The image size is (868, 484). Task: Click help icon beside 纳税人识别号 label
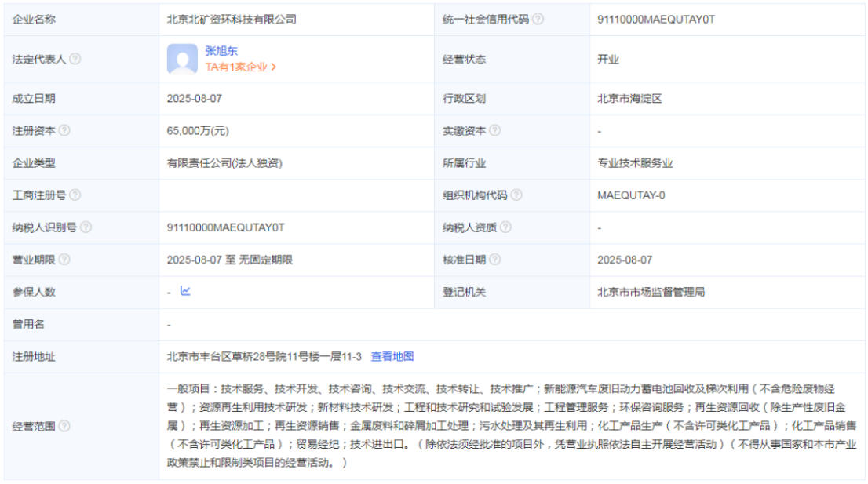tap(86, 227)
